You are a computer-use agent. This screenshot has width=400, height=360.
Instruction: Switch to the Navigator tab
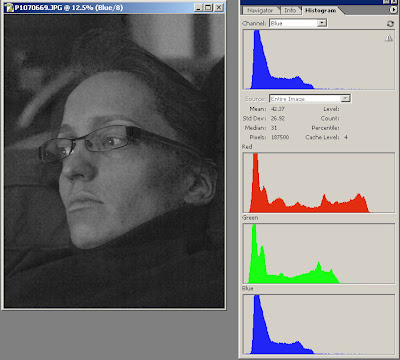pyautogui.click(x=260, y=10)
